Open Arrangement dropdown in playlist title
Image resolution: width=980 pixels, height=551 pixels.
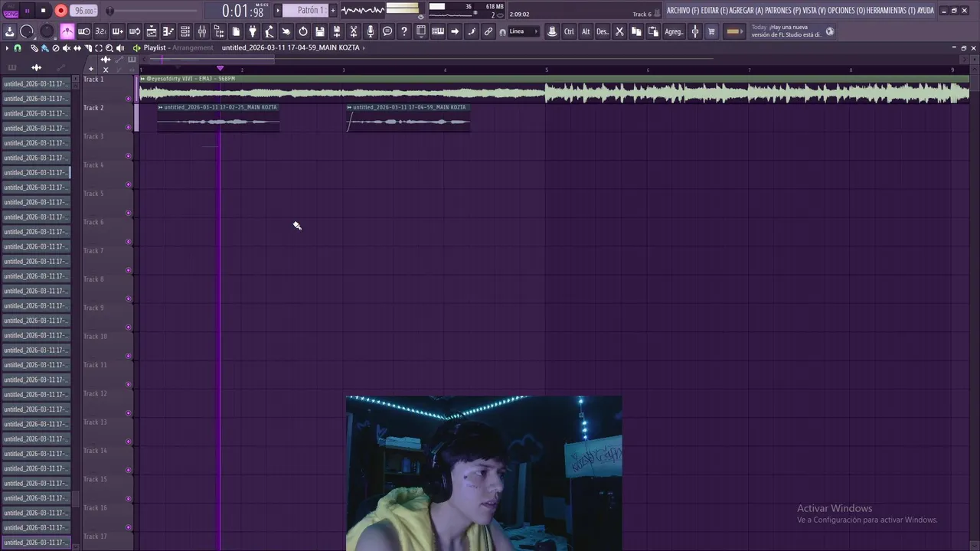192,47
